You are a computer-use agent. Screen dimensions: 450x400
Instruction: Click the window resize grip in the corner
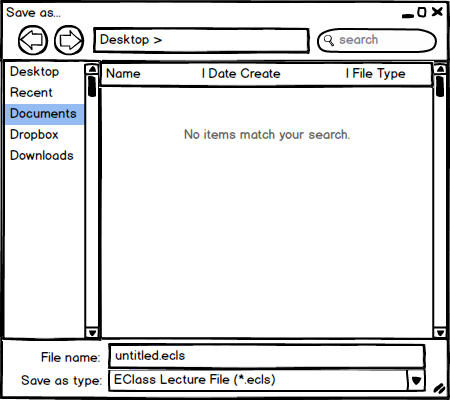439,388
